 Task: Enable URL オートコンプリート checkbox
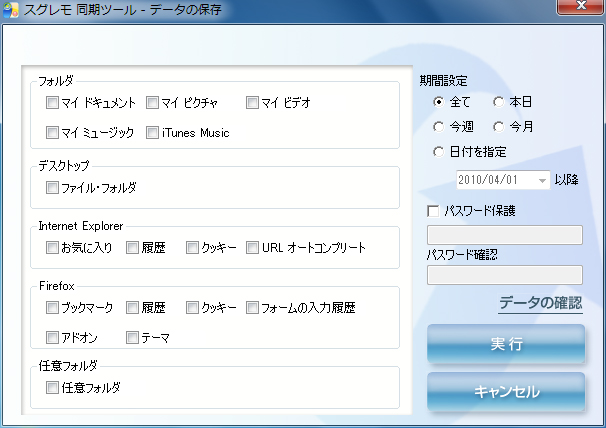point(252,248)
